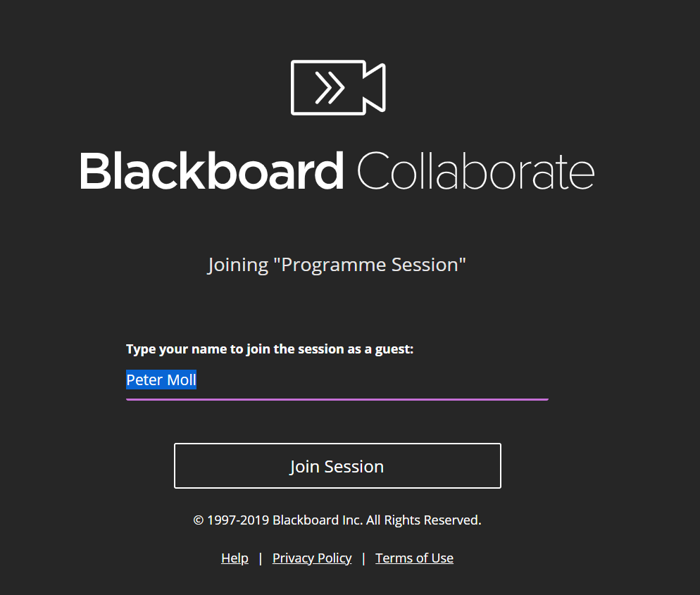Click the purple underline of the name field
This screenshot has width=700, height=595.
click(337, 399)
